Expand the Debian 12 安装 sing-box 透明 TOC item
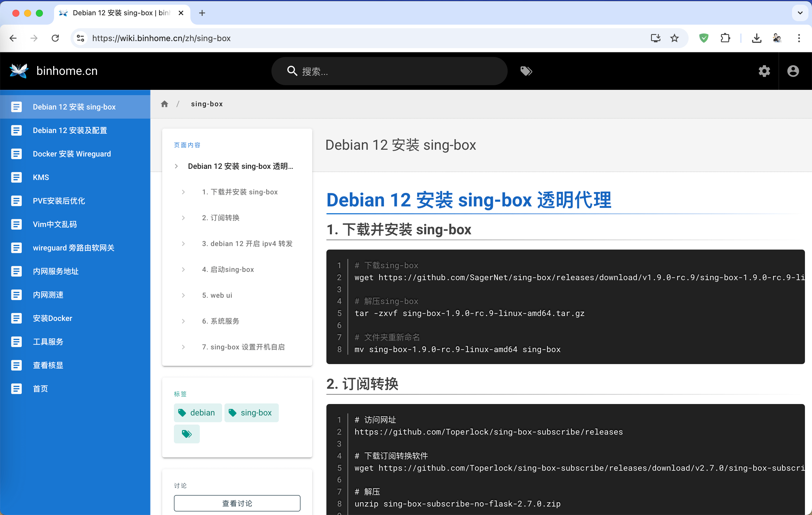This screenshot has height=515, width=812. 176,166
